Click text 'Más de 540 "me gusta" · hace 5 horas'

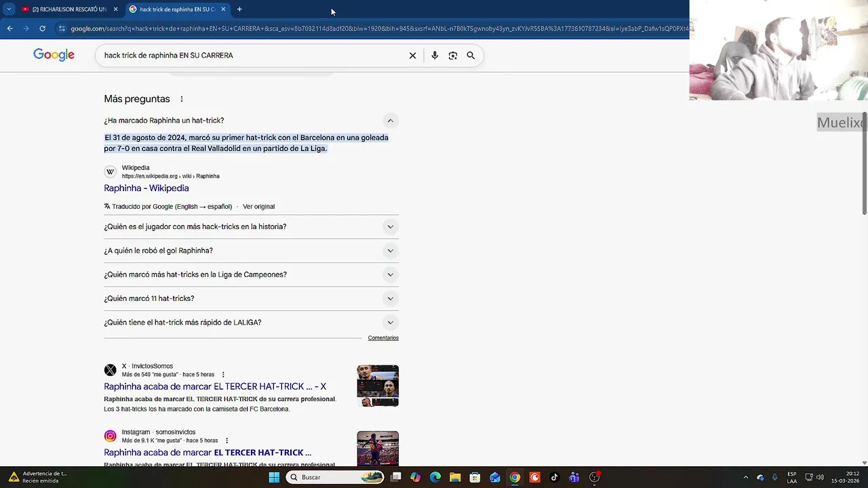click(168, 375)
